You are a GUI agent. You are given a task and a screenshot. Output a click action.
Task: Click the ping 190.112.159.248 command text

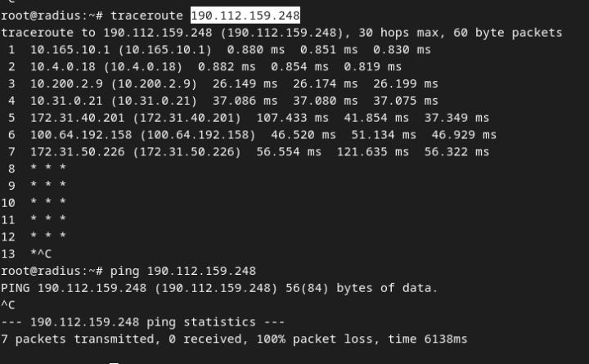(183, 271)
